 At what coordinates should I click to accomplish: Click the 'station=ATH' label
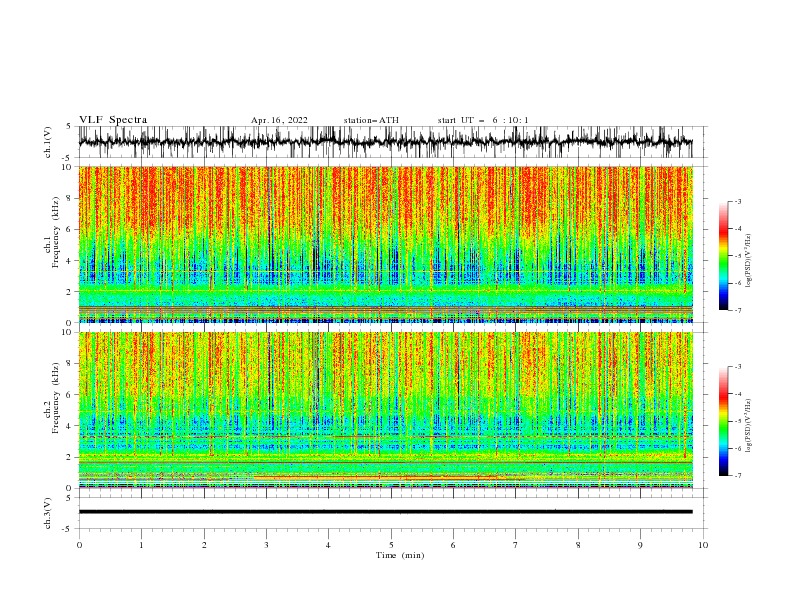coord(371,120)
